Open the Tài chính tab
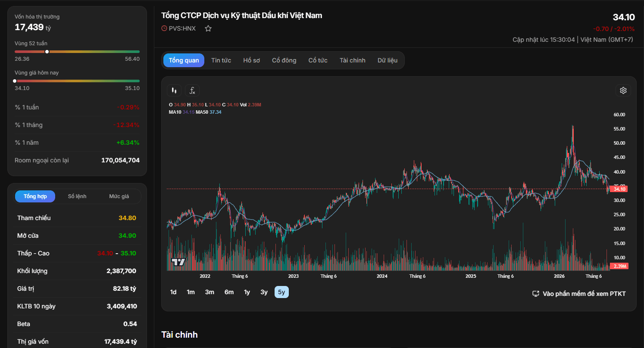Screen dimensions: 644x348 353,60
